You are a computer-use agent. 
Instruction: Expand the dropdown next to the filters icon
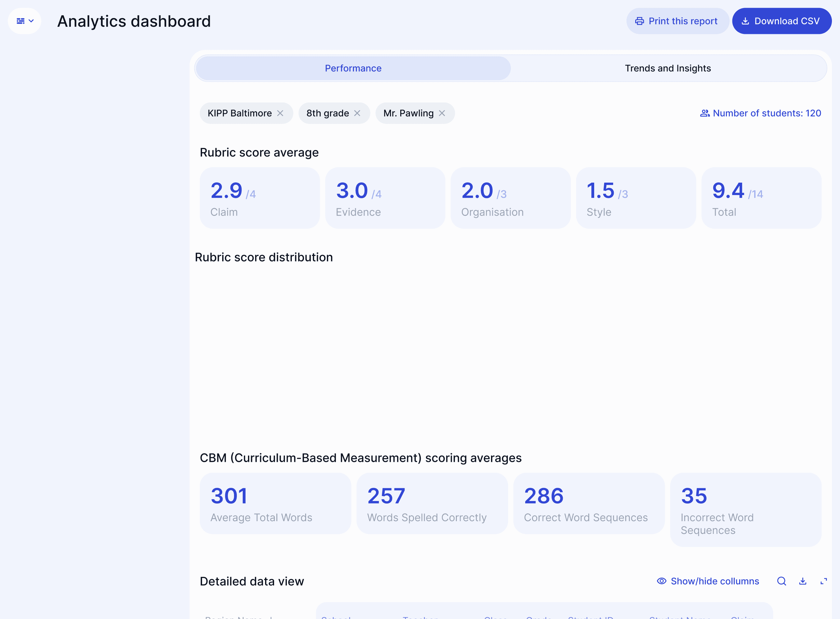(x=31, y=21)
